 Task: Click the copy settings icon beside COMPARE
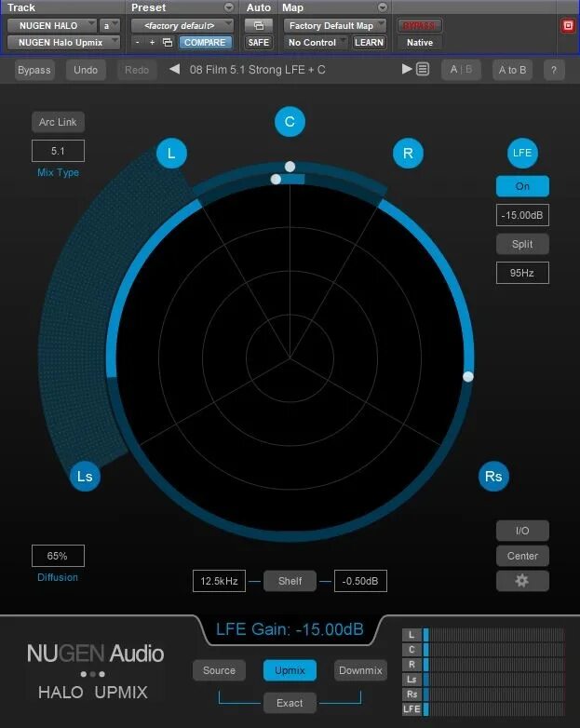click(168, 43)
